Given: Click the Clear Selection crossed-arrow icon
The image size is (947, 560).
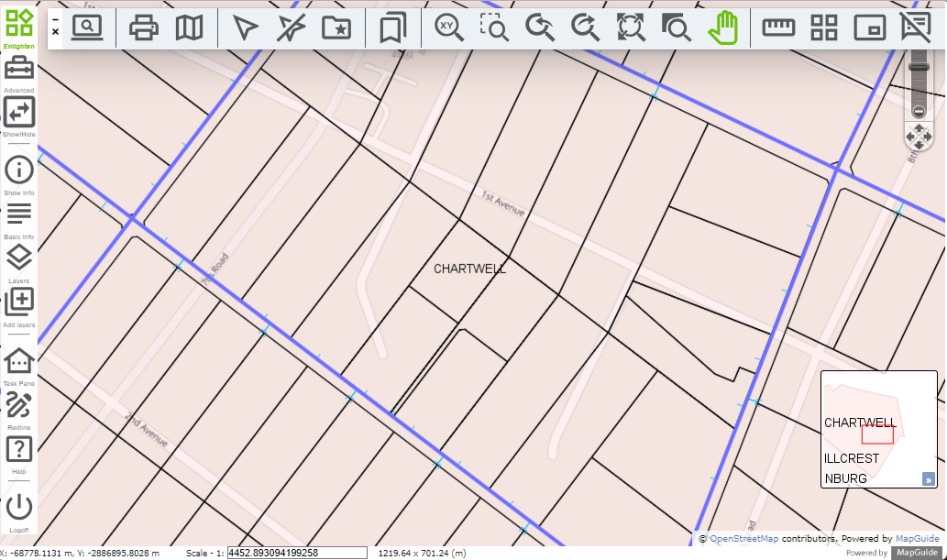Looking at the screenshot, I should [x=291, y=28].
